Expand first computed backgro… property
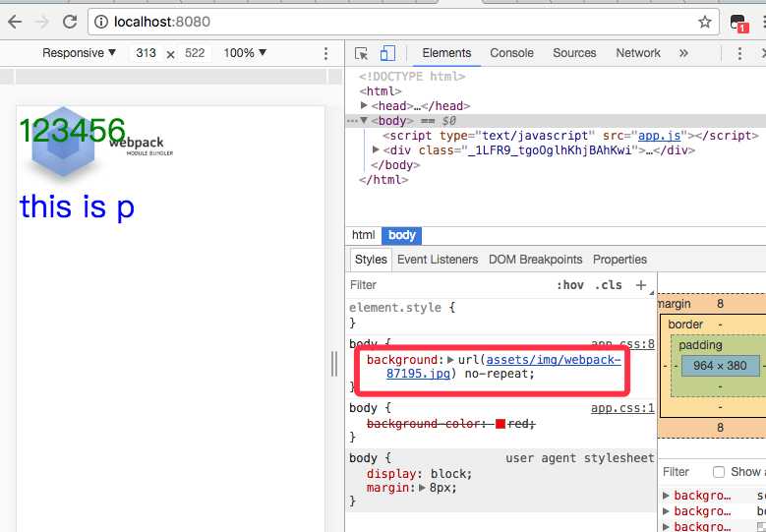The width and height of the screenshot is (766, 532). 666,496
